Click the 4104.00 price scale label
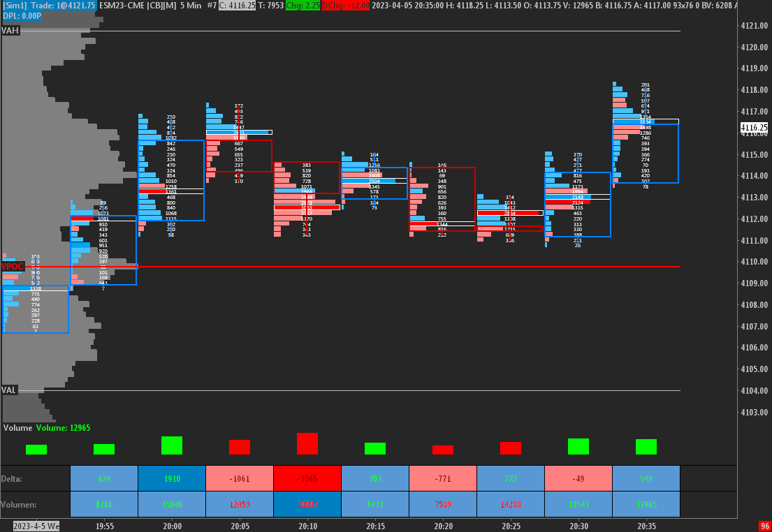The width and height of the screenshot is (772, 532). pos(755,390)
